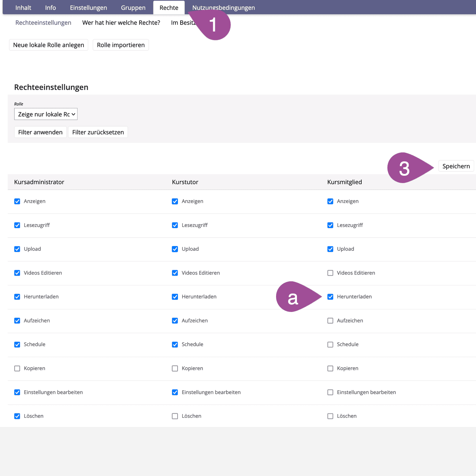Save the permissions with Speichern
Image resolution: width=476 pixels, height=476 pixels.
(456, 166)
